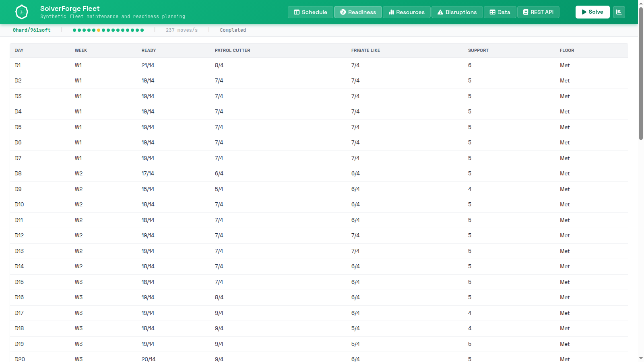Click the SUPPORT column header

(478, 50)
